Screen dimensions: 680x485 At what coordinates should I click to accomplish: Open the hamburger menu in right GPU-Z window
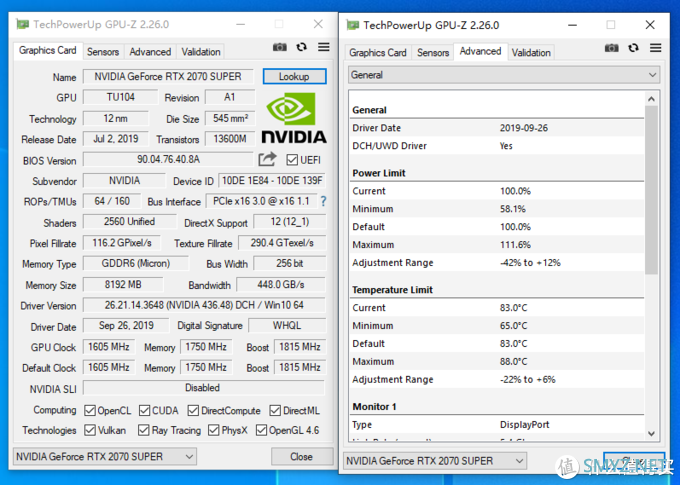click(655, 48)
